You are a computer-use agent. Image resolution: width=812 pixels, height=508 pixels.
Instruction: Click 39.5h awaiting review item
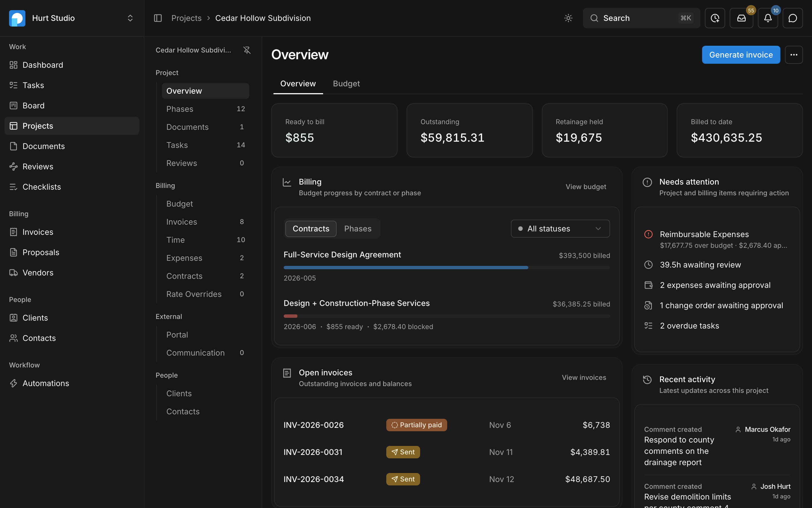pyautogui.click(x=717, y=265)
